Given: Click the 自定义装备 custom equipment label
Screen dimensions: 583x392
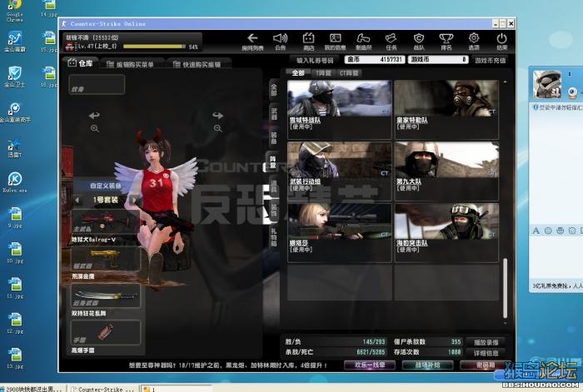Looking at the screenshot, I should point(106,186).
